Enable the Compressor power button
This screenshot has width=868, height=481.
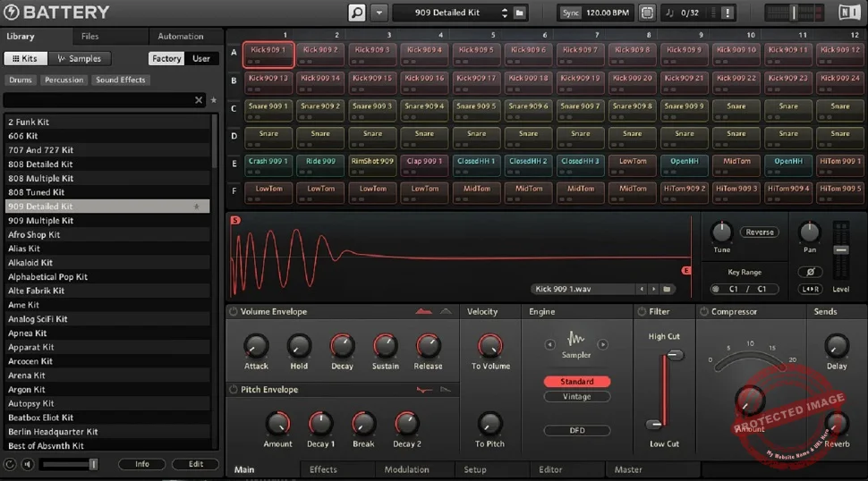pyautogui.click(x=703, y=312)
